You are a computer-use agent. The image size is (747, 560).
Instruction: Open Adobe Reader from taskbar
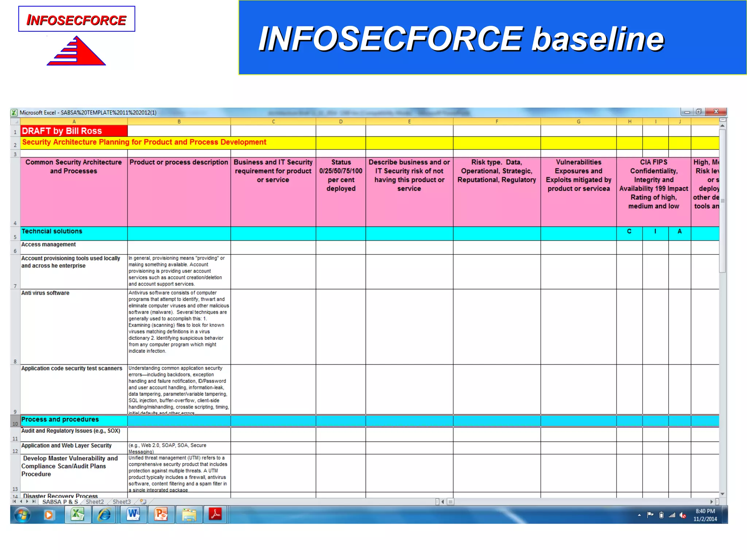click(x=216, y=515)
